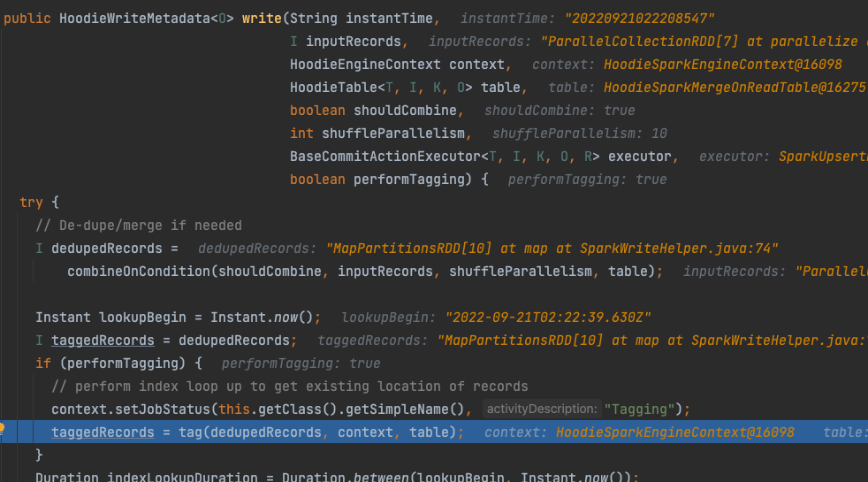Click taggedRecords on the highlighted execution line
Image resolution: width=868 pixels, height=482 pixels.
pos(103,432)
